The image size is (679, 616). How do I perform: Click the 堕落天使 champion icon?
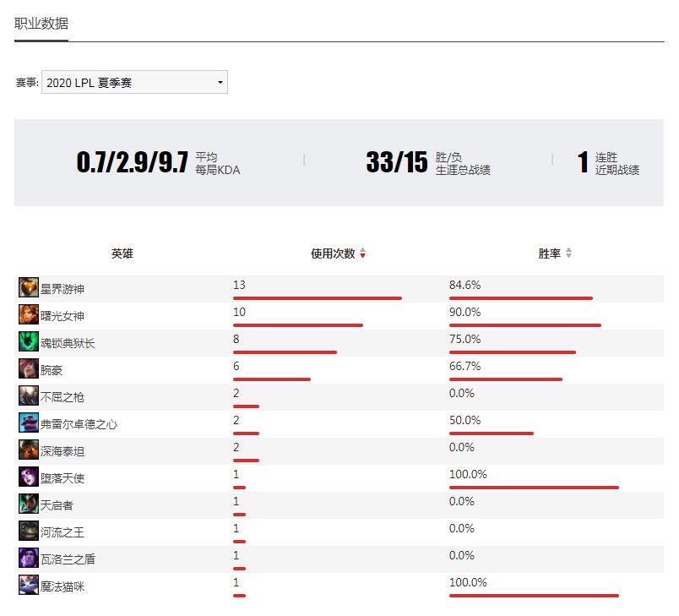29,477
